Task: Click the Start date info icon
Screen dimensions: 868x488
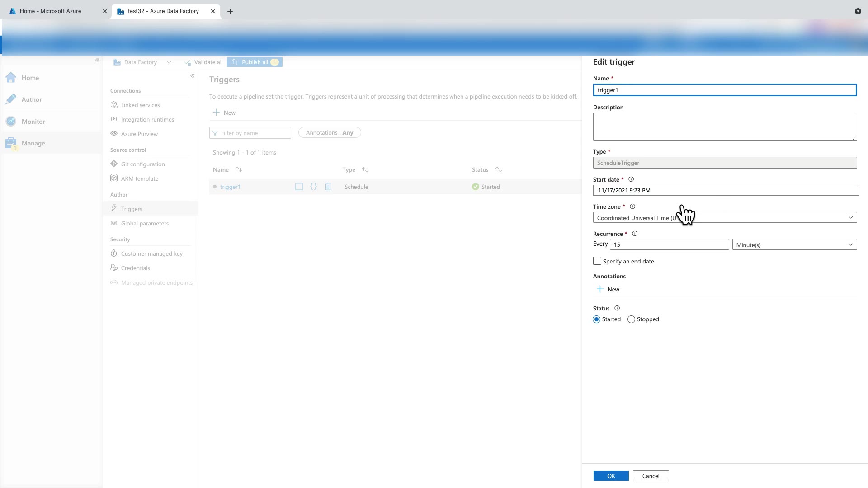Action: point(631,179)
